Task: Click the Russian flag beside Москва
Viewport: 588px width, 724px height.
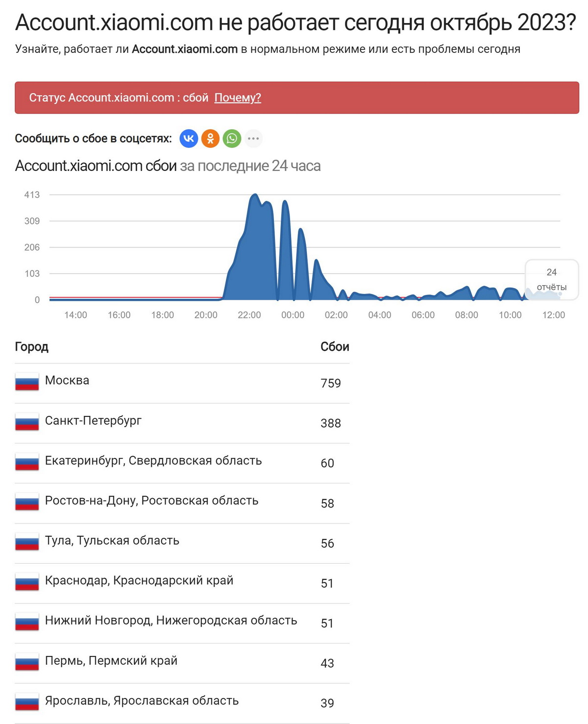Action: (27, 382)
